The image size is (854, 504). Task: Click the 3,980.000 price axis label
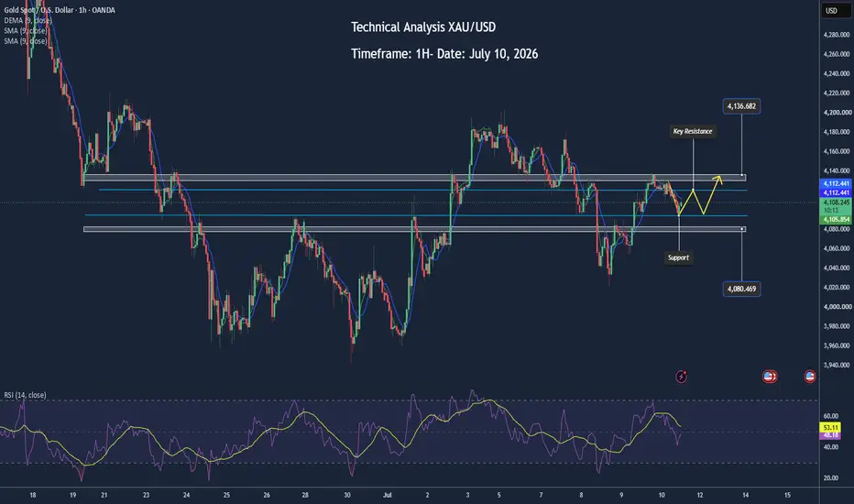[x=837, y=326]
